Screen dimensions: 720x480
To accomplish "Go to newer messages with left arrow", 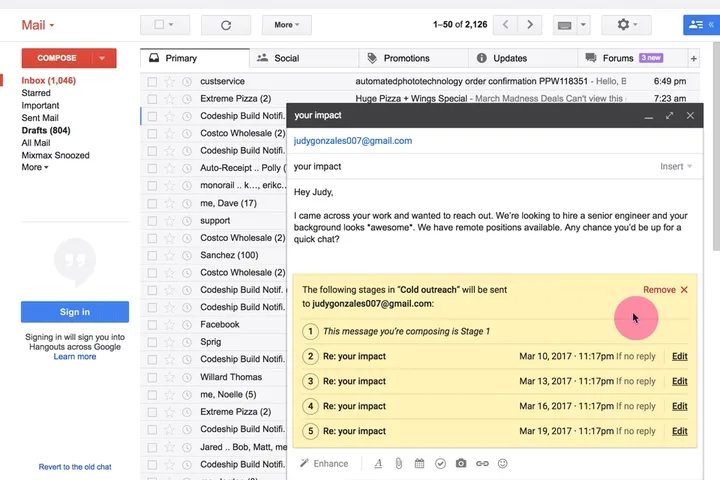I will coord(505,25).
